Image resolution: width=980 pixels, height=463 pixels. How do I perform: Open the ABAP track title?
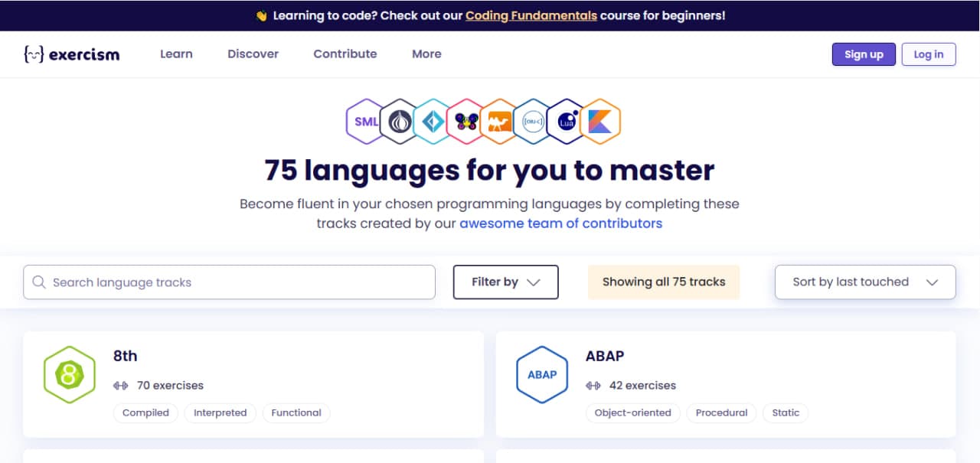tap(605, 356)
